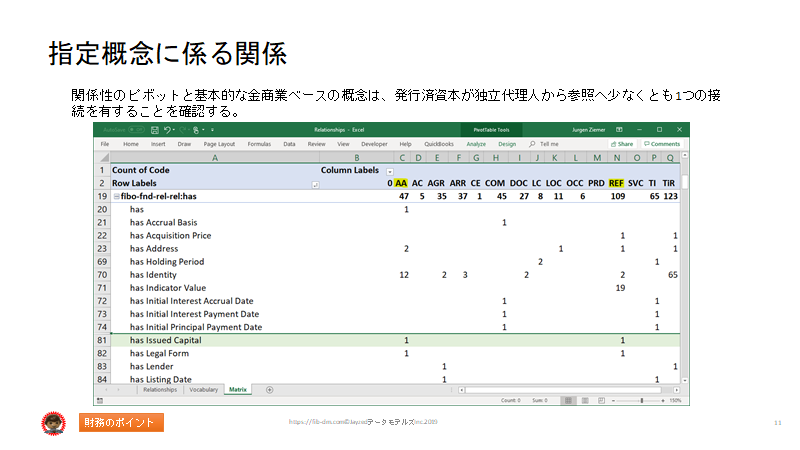The height and width of the screenshot is (450, 800).
Task: Switch to Page Break Preview in the status bar
Action: pyautogui.click(x=601, y=401)
